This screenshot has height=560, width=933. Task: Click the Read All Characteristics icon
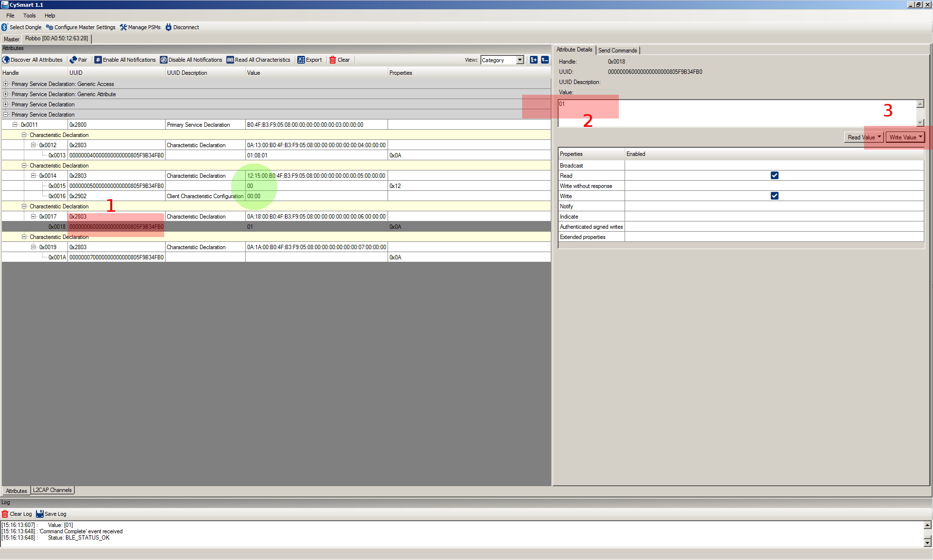(230, 60)
